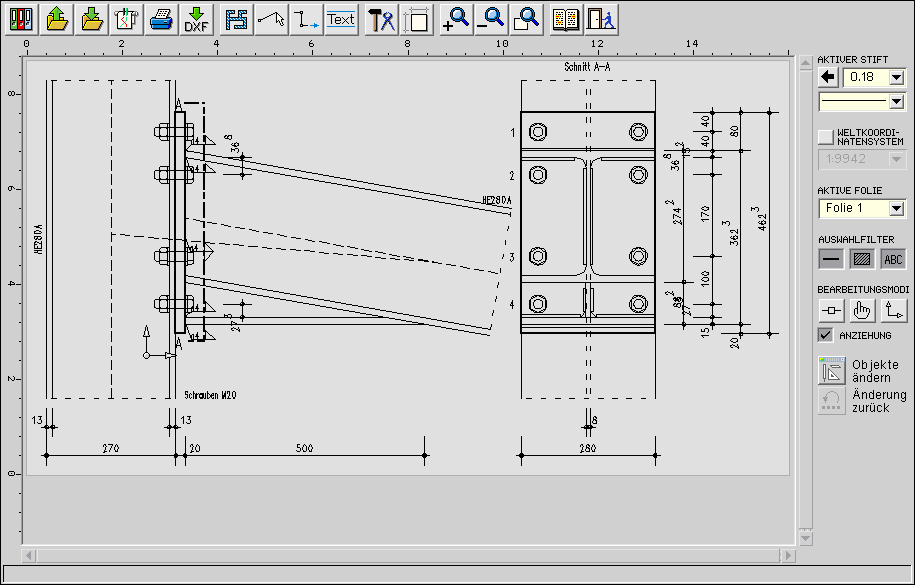Click the printer icon
This screenshot has height=585, width=915.
click(161, 19)
